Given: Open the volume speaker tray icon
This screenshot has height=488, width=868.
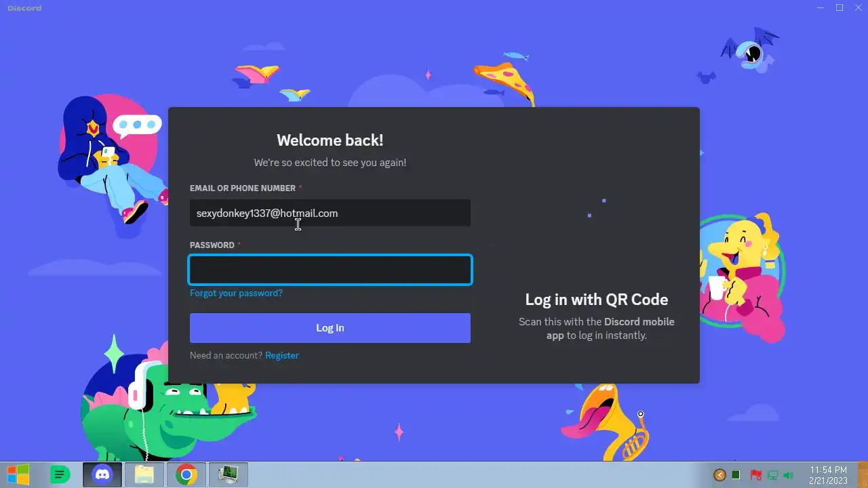Looking at the screenshot, I should [788, 475].
